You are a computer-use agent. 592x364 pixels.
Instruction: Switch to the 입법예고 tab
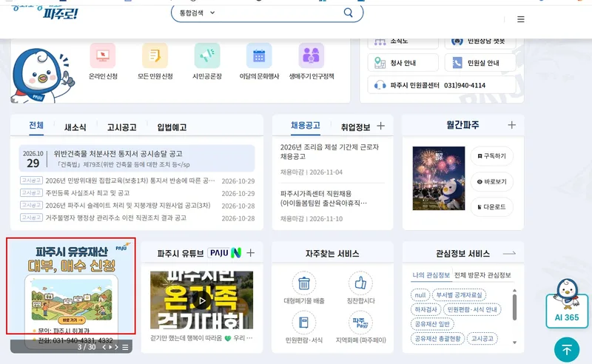coord(172,127)
